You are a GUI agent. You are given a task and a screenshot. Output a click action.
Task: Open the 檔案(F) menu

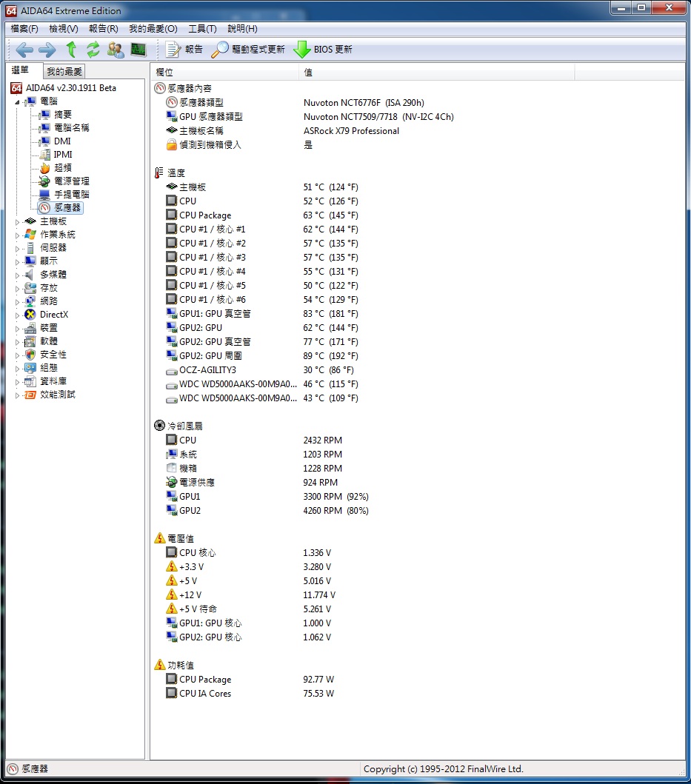[x=24, y=29]
